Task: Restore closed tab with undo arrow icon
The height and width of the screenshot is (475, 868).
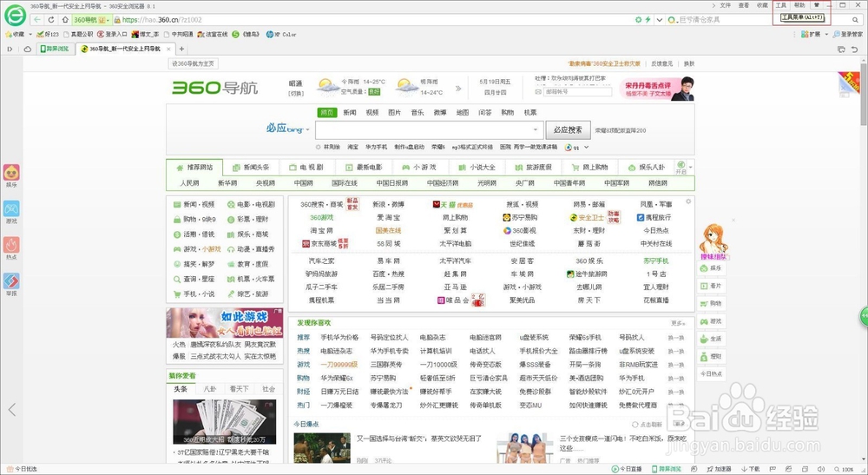Action: (855, 49)
